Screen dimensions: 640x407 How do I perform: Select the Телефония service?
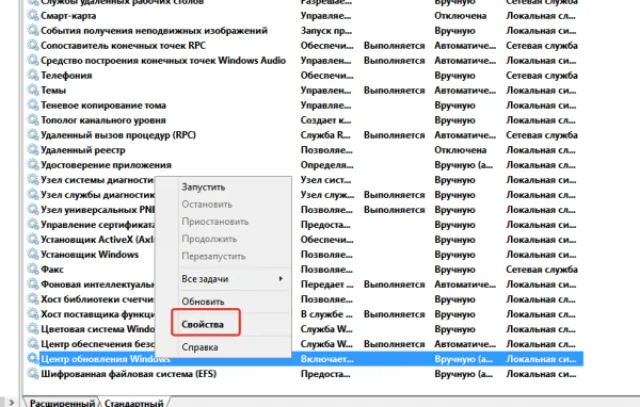[x=66, y=75]
